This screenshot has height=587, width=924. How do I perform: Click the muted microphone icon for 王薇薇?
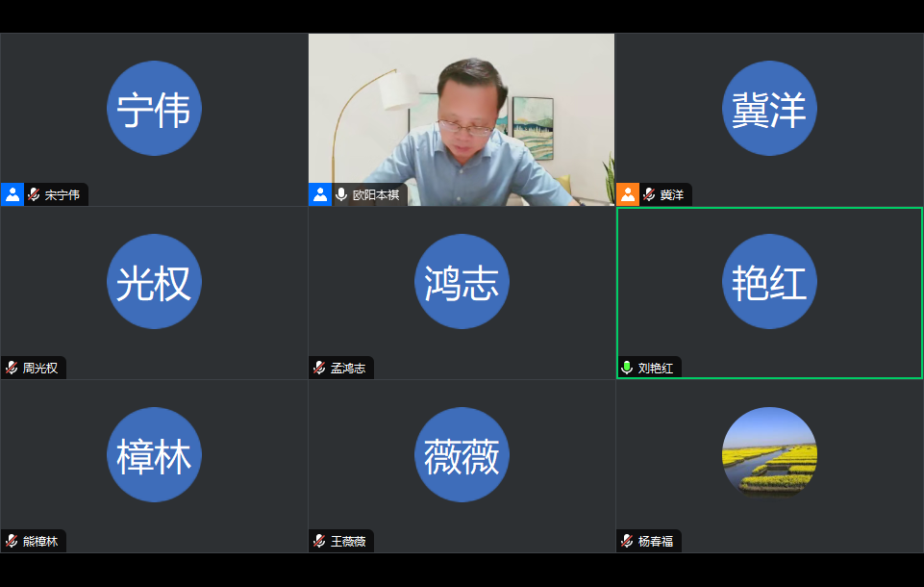[319, 541]
